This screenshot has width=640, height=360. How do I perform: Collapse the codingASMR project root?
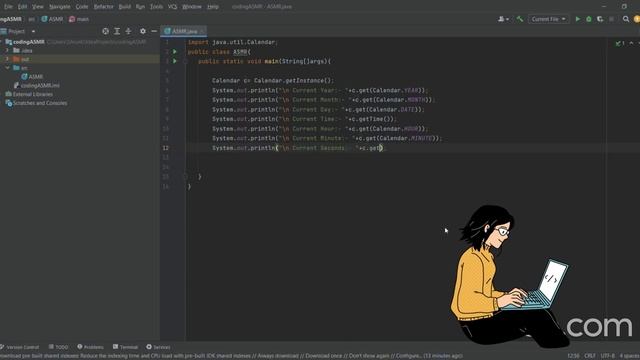click(1, 42)
